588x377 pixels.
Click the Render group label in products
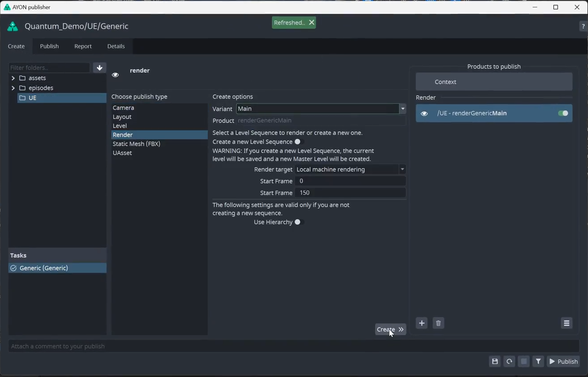pos(426,98)
